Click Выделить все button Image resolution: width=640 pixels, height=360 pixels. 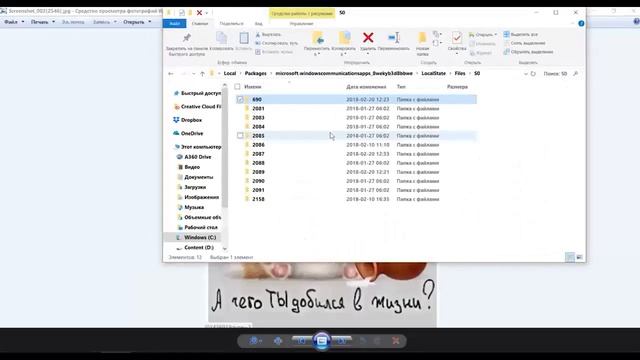pyautogui.click(x=520, y=34)
